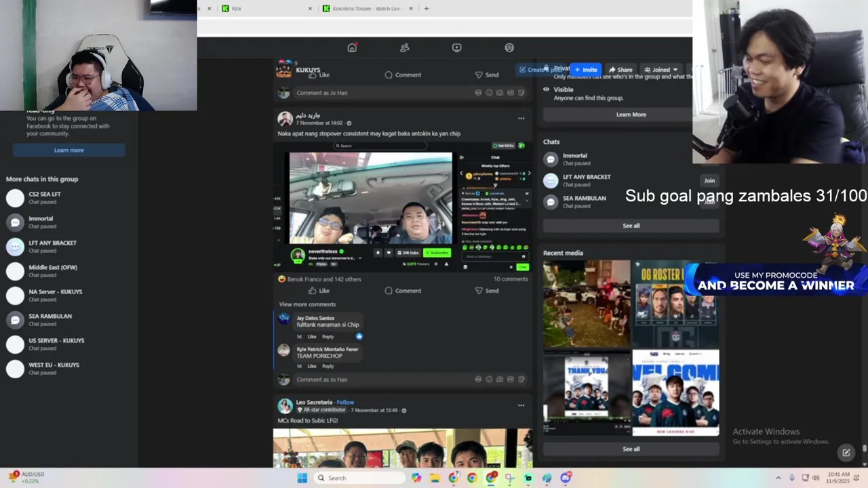The image size is (868, 488).
Task: Open the 10 comments link
Action: coord(511,279)
